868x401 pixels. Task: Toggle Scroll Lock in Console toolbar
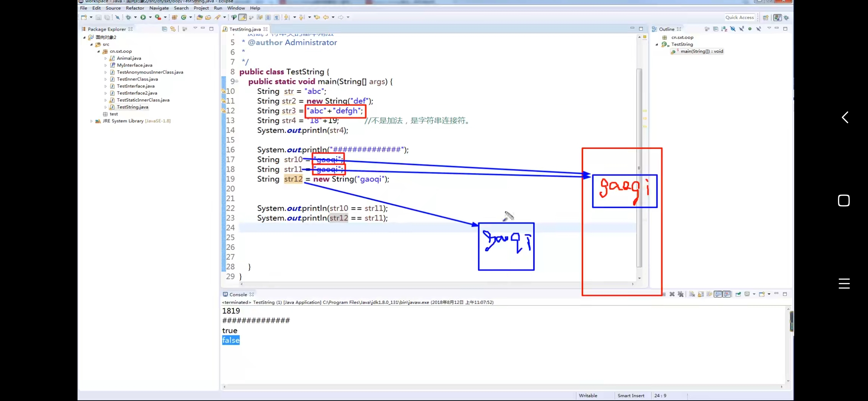coord(701,294)
